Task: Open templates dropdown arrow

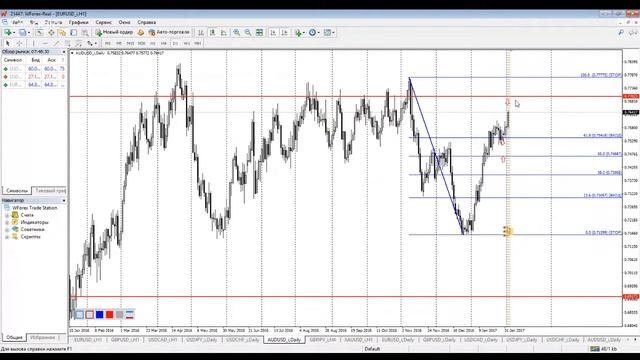Action: point(333,32)
